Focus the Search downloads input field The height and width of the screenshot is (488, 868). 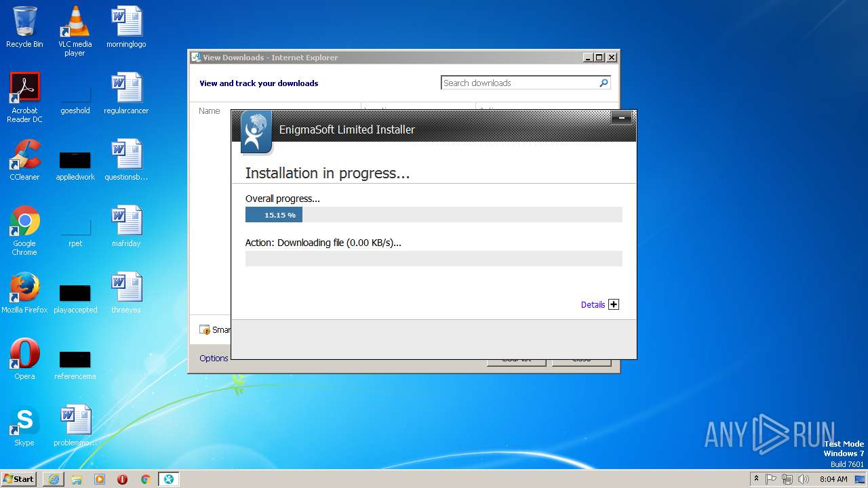(x=519, y=83)
